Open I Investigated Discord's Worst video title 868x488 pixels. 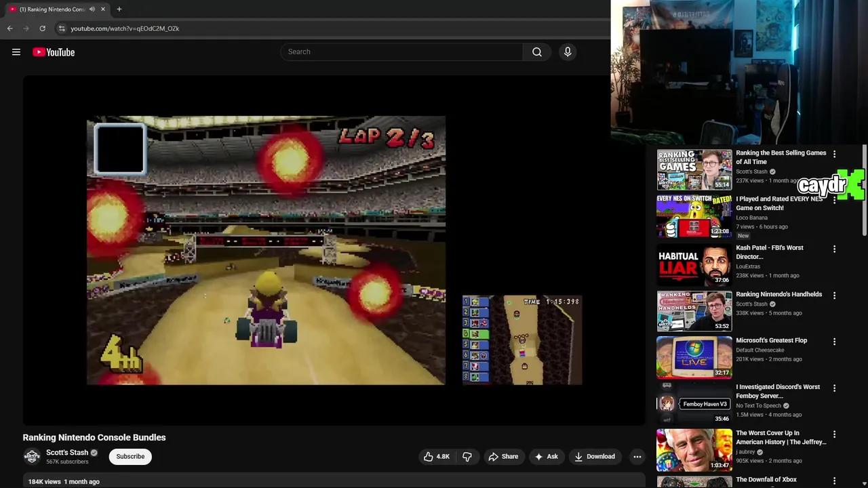pos(778,392)
